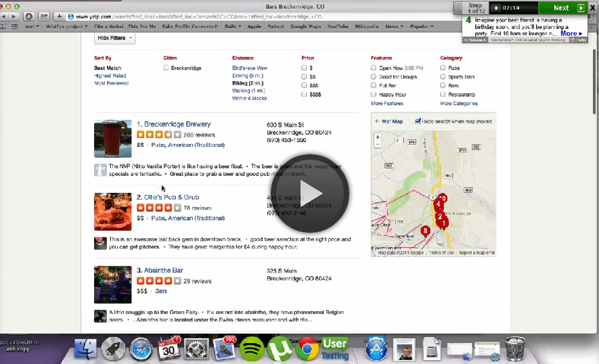Image resolution: width=599 pixels, height=364 pixels.
Task: Open the Popular bookmarks folder menu
Action: click(423, 26)
